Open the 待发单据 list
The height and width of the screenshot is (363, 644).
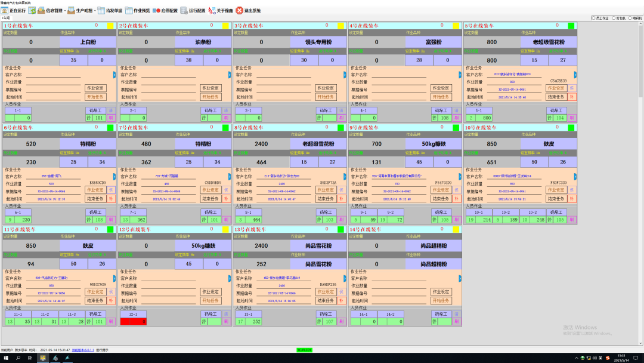tap(110, 10)
